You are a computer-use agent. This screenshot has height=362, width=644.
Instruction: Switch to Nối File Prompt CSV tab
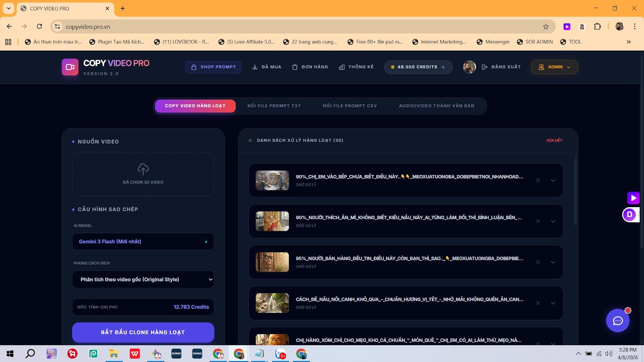350,106
